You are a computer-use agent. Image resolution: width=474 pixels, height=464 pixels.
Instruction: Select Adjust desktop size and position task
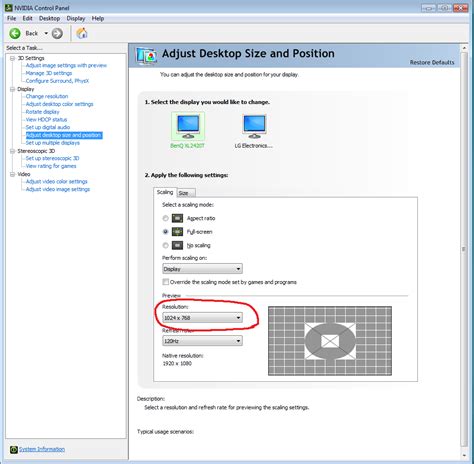[64, 135]
